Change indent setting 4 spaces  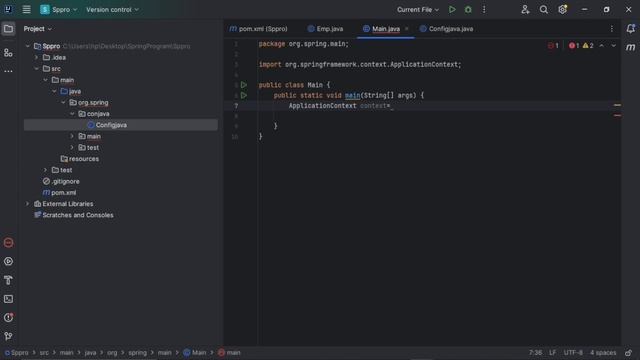click(x=603, y=353)
